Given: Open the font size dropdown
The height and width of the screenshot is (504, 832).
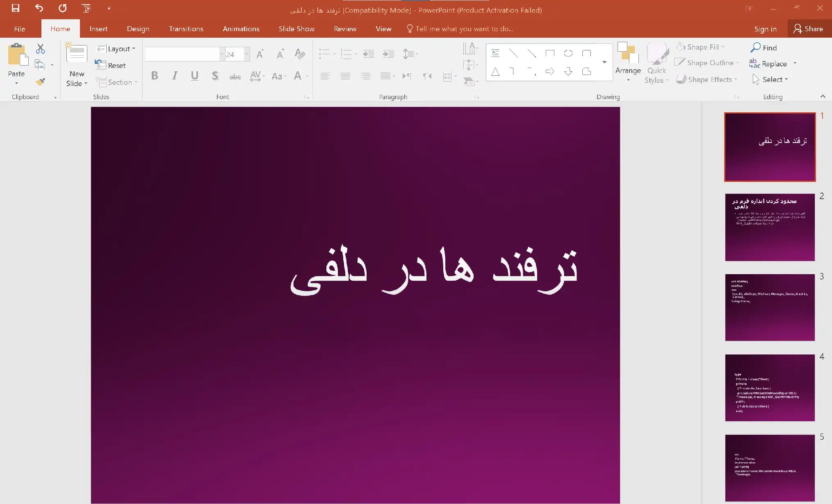Looking at the screenshot, I should click(247, 54).
